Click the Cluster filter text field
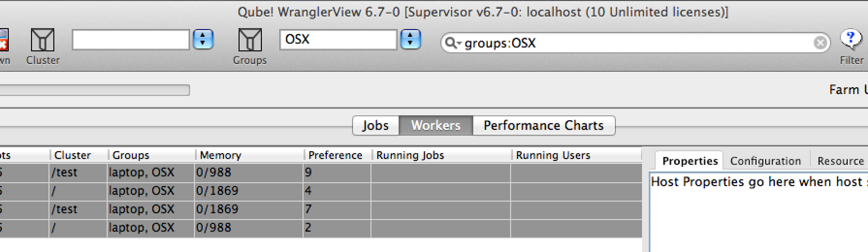 [130, 40]
